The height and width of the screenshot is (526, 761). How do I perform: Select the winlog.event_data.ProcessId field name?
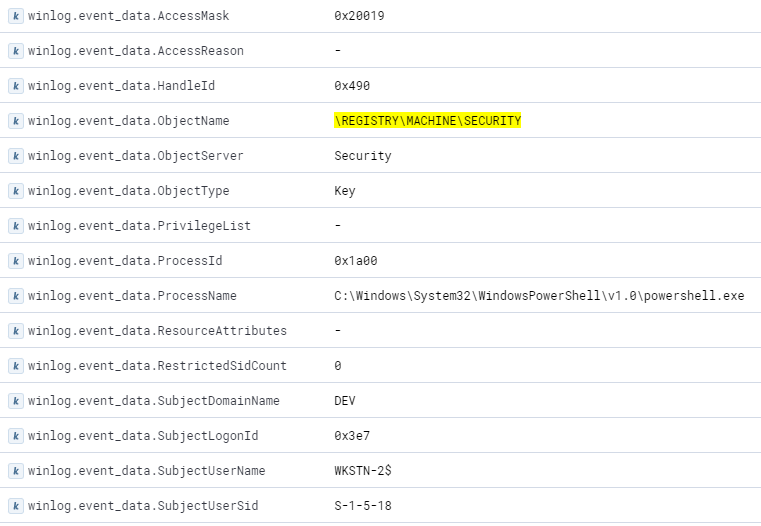pos(125,261)
